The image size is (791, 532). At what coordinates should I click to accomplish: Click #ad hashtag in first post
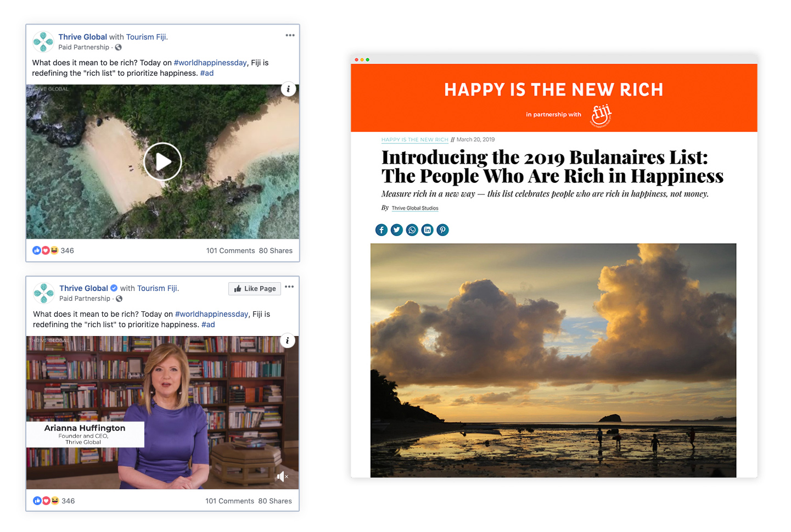pyautogui.click(x=207, y=73)
